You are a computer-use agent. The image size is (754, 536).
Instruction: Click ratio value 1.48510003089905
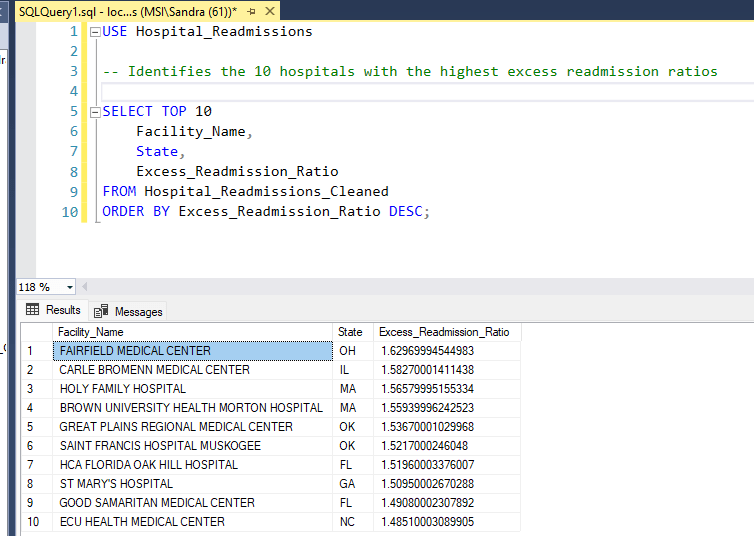447,522
